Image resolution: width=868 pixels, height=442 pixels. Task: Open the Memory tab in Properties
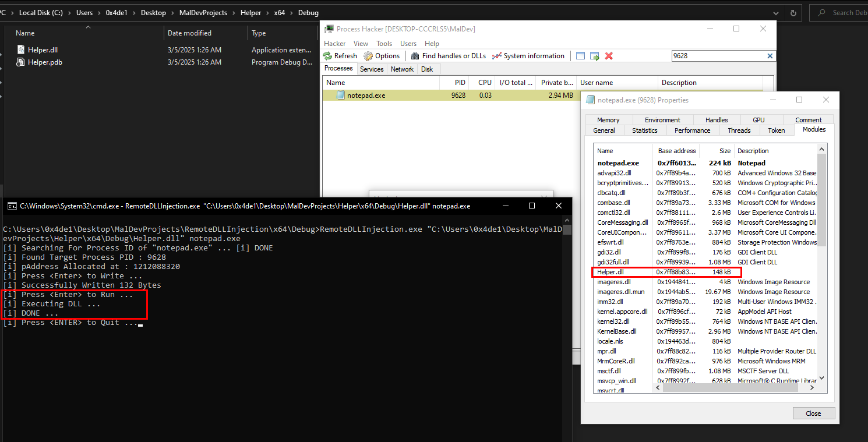coord(608,120)
